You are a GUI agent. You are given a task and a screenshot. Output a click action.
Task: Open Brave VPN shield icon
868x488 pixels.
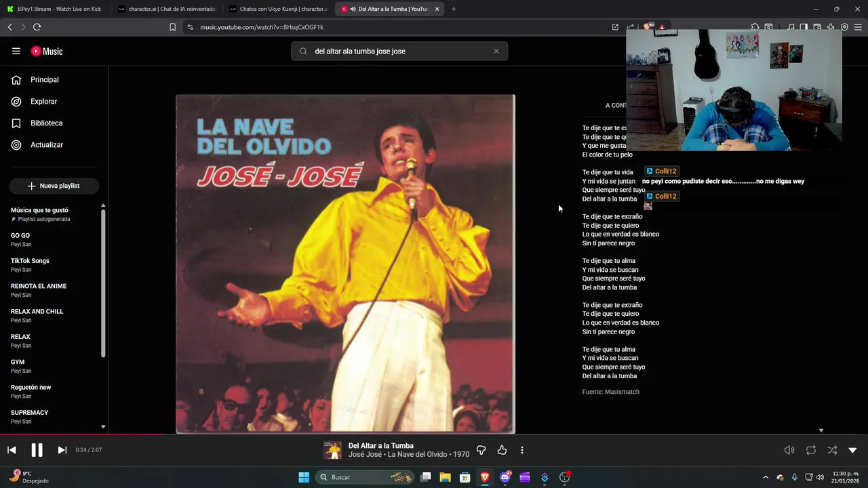(x=844, y=27)
